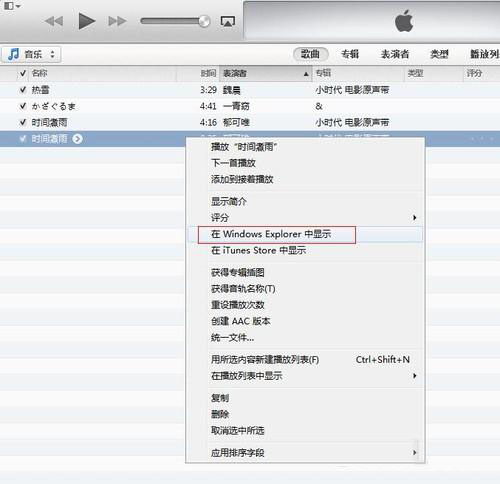Click the 4:16 duration cell

tap(208, 122)
